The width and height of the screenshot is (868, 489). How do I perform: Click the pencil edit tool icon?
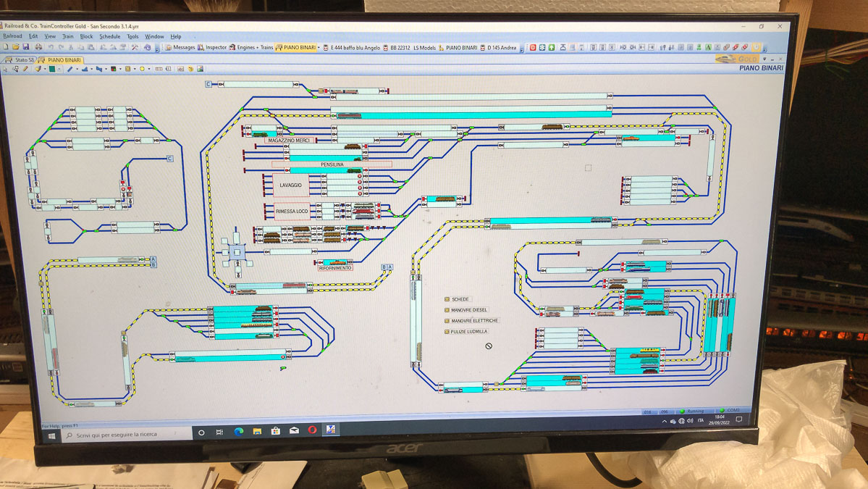point(25,70)
